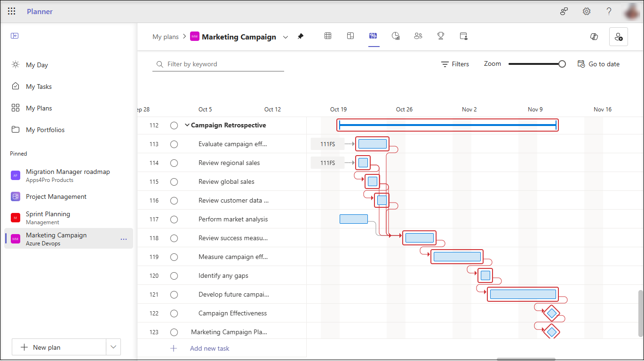
Task: Open the People view icon
Action: (x=418, y=36)
